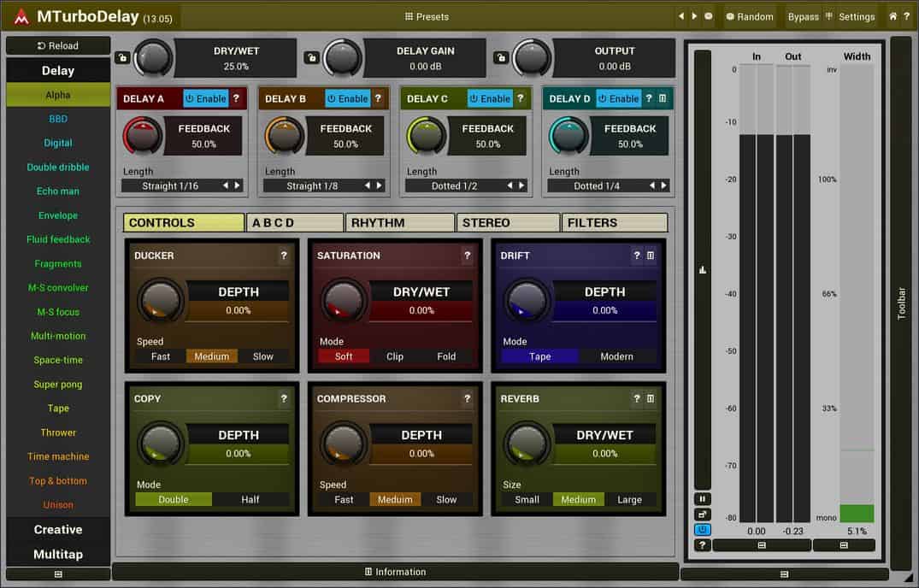Click Delay D length previous arrow
Screen dimensions: 919x588
[651, 185]
